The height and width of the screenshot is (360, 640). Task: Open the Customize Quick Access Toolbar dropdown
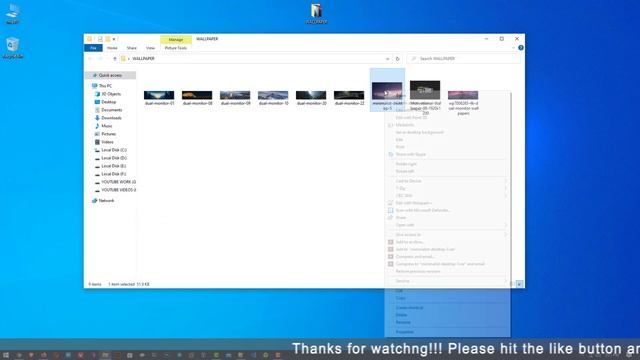114,39
